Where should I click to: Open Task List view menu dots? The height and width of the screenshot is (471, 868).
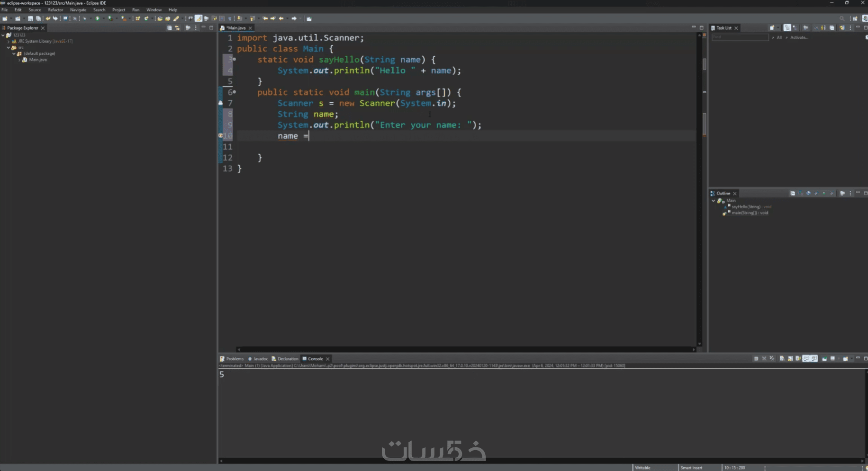[850, 28]
